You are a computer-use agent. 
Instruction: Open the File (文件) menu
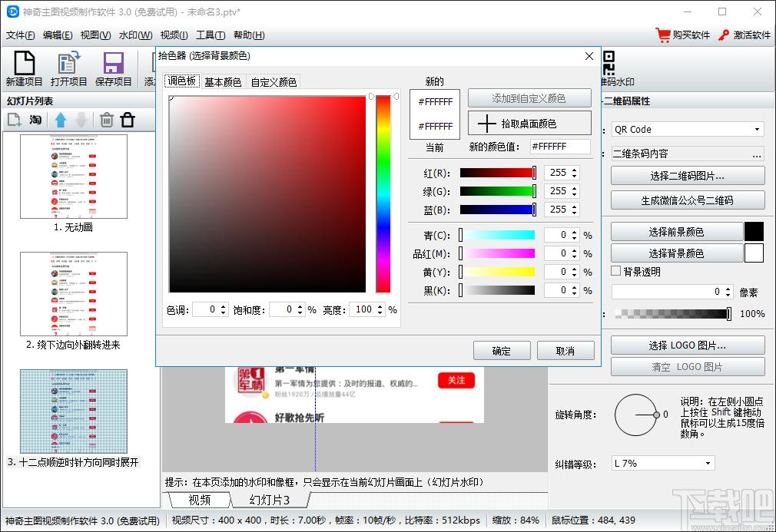click(20, 35)
